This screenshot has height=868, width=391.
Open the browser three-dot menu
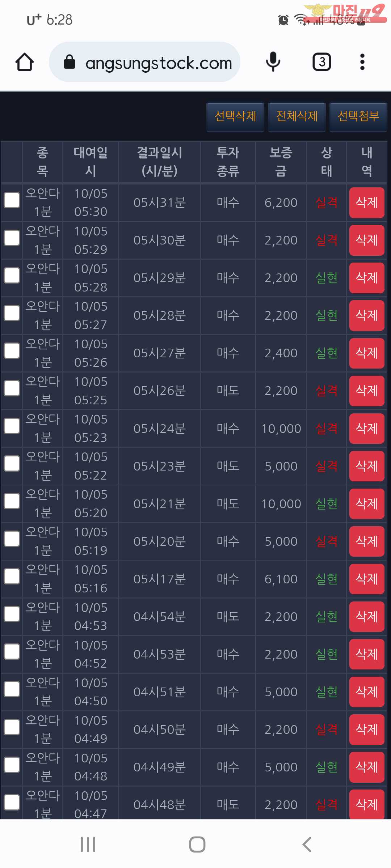click(362, 62)
